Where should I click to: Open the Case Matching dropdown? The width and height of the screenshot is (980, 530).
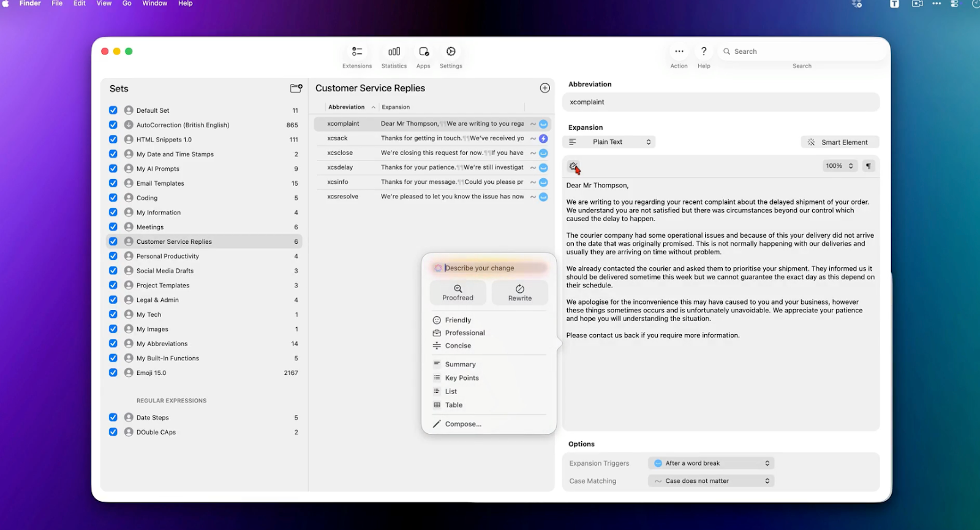[x=711, y=481]
